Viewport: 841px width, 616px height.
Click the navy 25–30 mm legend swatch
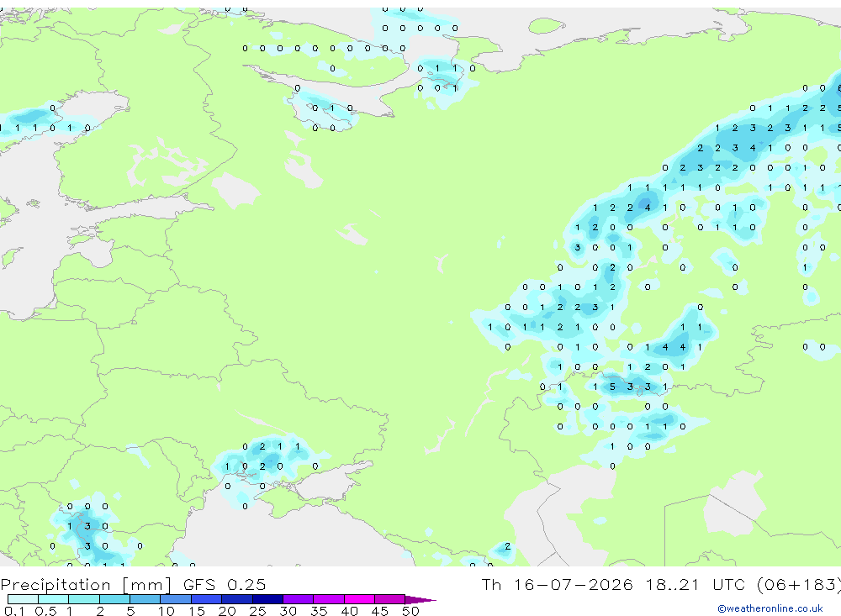click(267, 599)
